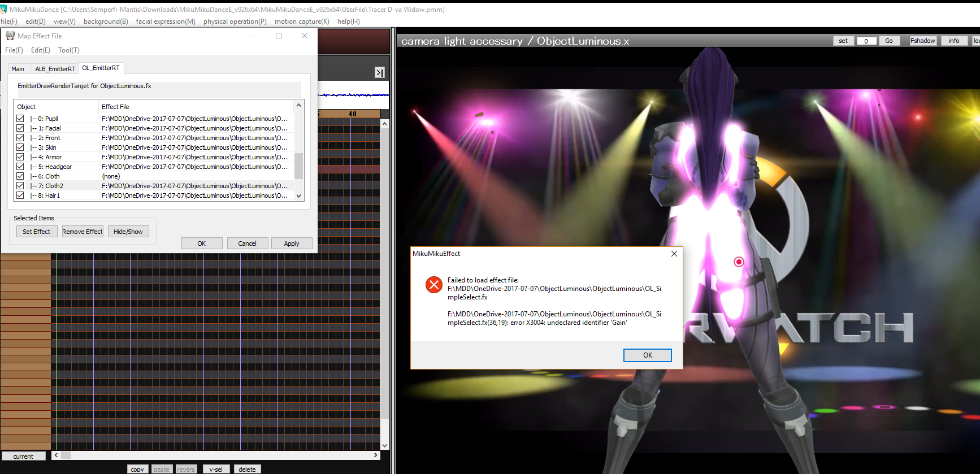This screenshot has height=474, width=980.
Task: Click the Map Effect File window icon
Action: pyautogui.click(x=10, y=36)
